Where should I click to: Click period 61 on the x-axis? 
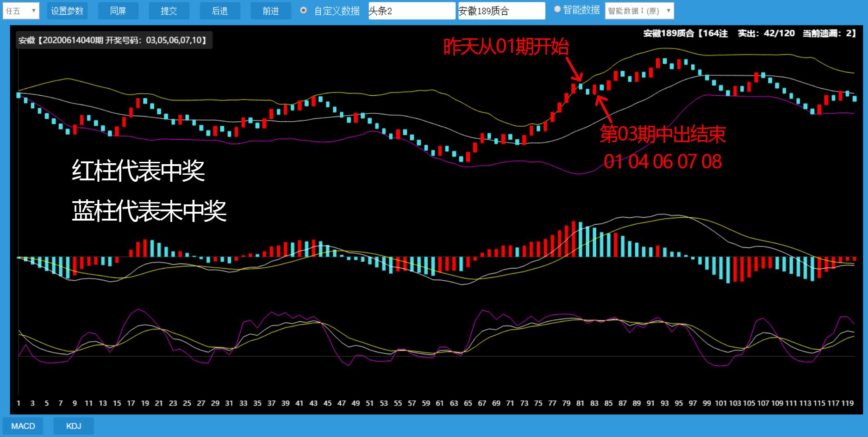(440, 403)
